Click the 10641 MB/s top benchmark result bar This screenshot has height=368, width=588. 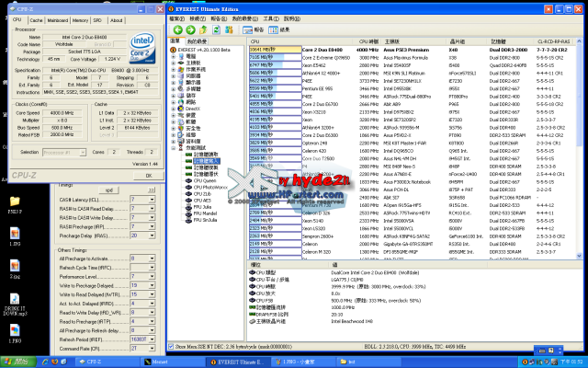pyautogui.click(x=276, y=50)
